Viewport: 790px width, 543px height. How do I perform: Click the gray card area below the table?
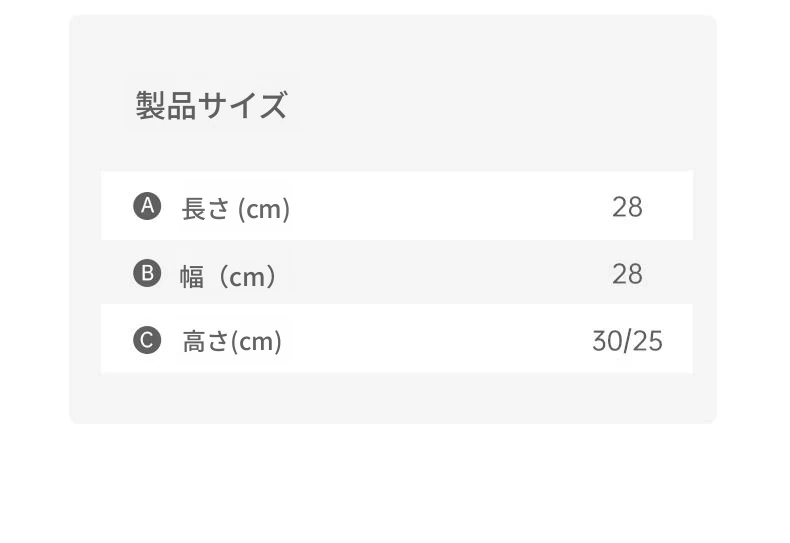click(x=393, y=398)
